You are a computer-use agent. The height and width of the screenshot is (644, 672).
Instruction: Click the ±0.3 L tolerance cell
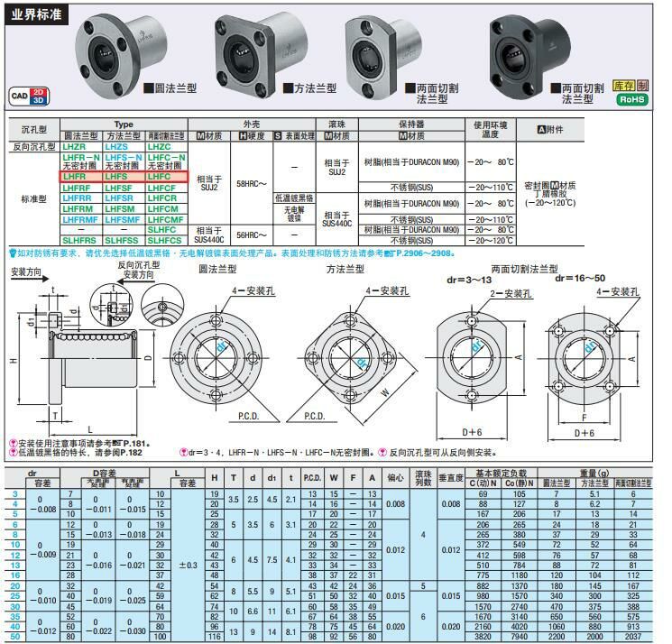pyautogui.click(x=188, y=566)
